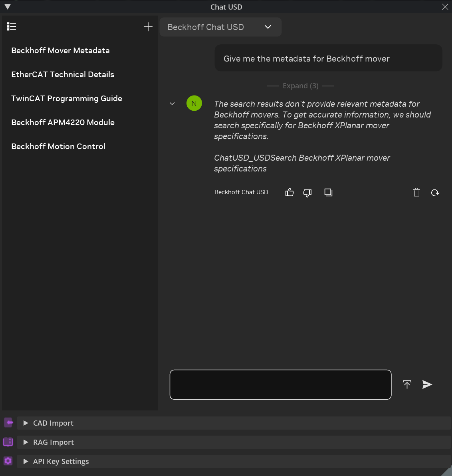Close the Chat USD window
The width and height of the screenshot is (452, 476).
(x=445, y=7)
